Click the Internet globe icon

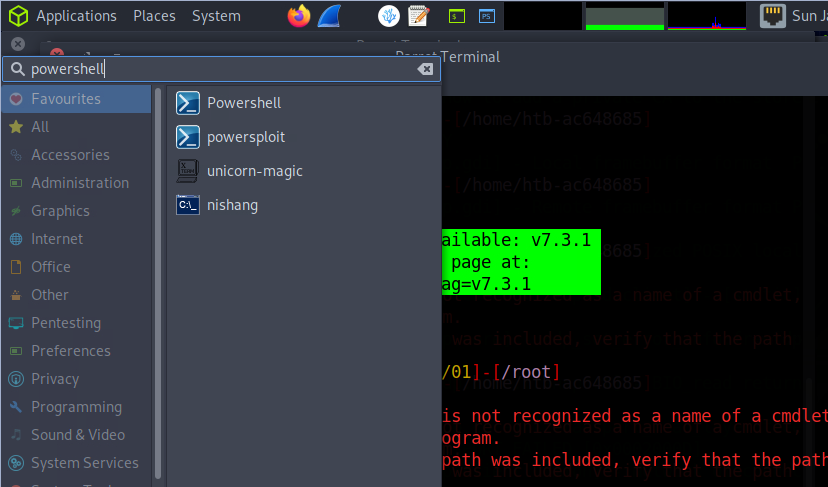pyautogui.click(x=16, y=239)
